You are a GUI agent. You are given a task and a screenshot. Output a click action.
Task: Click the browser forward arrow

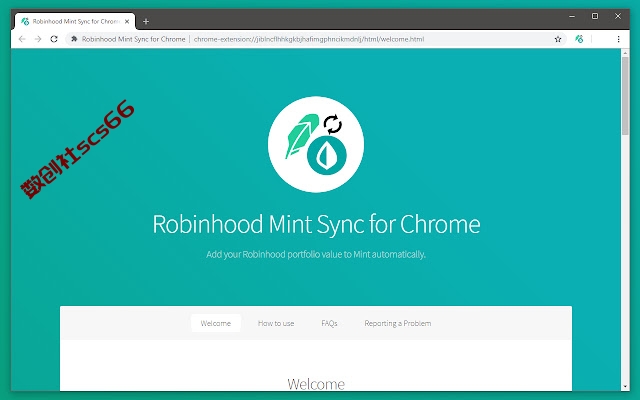(x=38, y=39)
